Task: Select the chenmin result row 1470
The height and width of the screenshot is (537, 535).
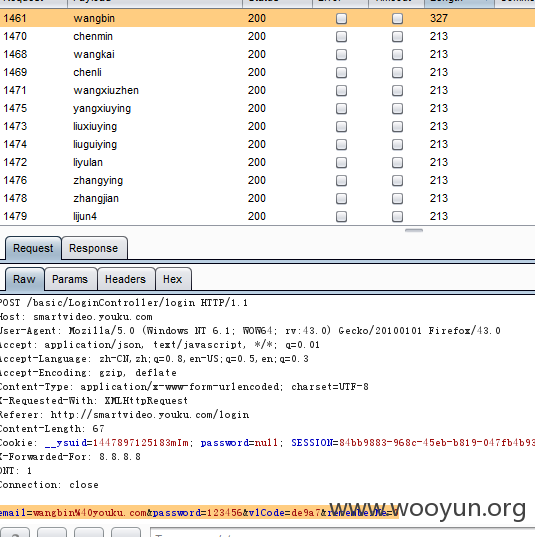Action: (x=268, y=36)
